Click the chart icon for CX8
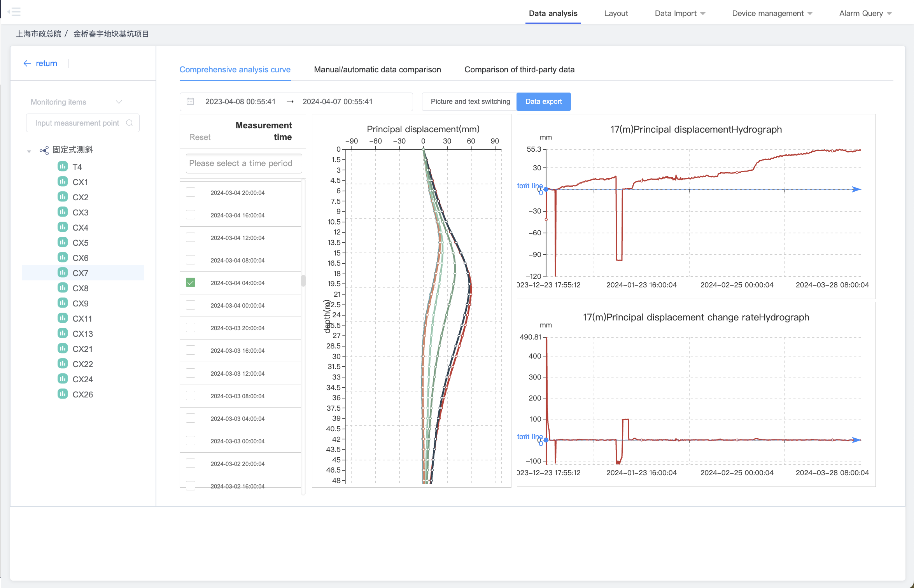Viewport: 914px width, 588px height. pos(63,288)
